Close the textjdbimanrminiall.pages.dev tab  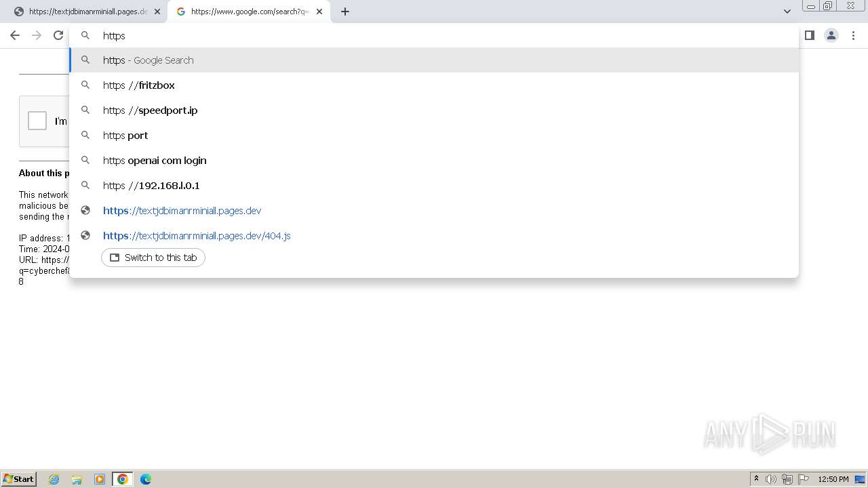point(157,12)
